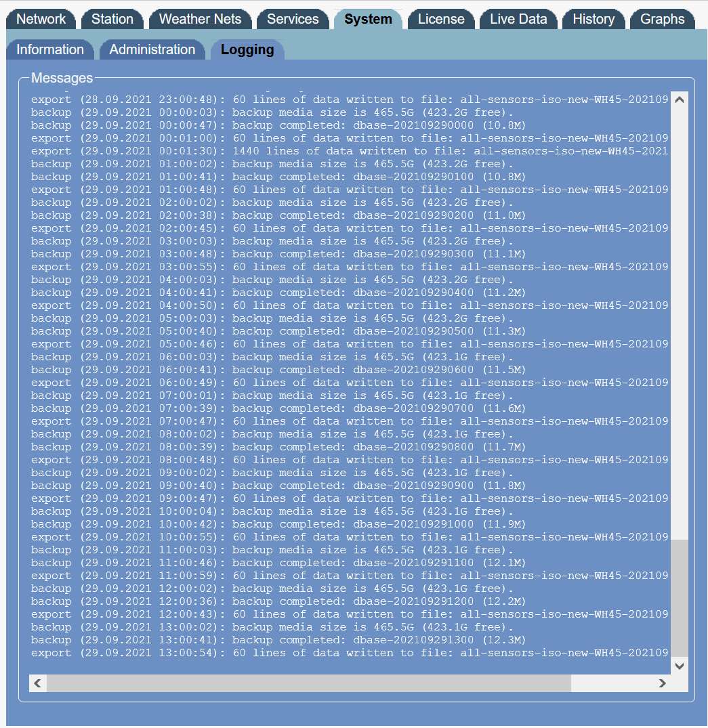Screen dimensions: 708x728
Task: Click the horizontal scrollbar thumb
Action: (309, 683)
